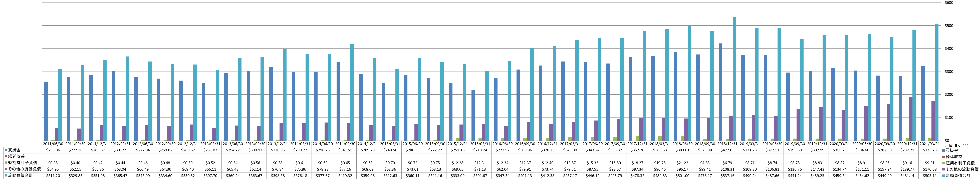Select the $341.51 cell in the 買掛金 row
Image resolution: width=980 pixels, height=179 pixels.
pyautogui.click(x=345, y=150)
